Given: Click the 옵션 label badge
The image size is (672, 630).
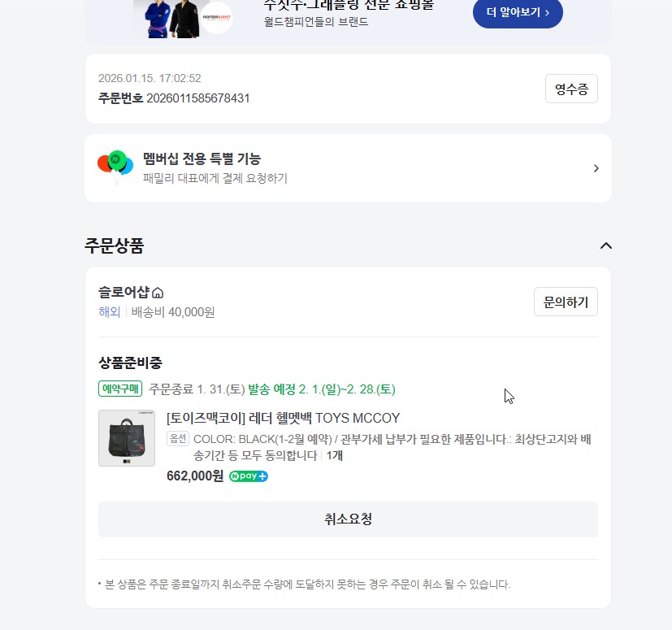Looking at the screenshot, I should click(177, 439).
